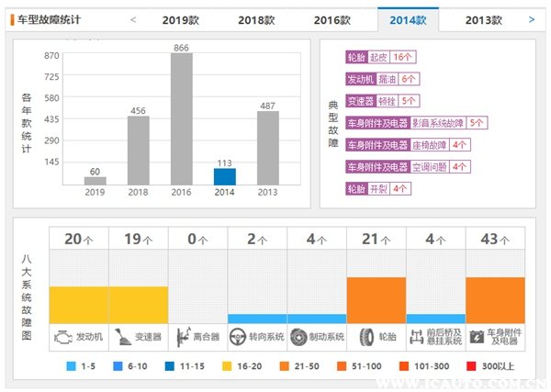Click the brake system (制动系统) disc icon
This screenshot has width=551, height=392.
(x=299, y=337)
